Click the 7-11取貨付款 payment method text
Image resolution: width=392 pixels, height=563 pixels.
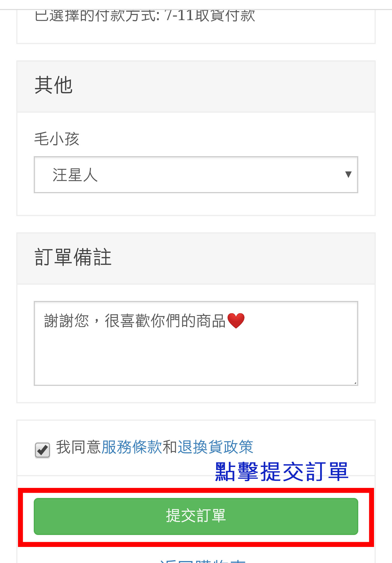click(210, 16)
